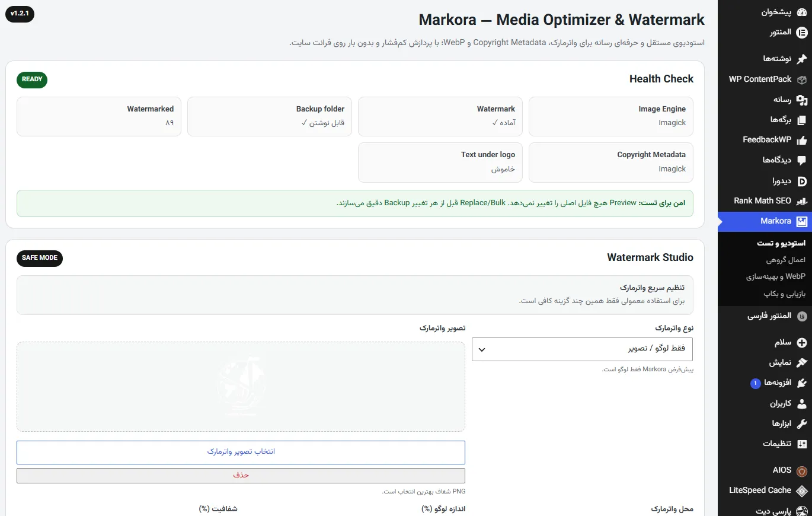Click the افزونه‌ها plugins plug icon
812x516 pixels.
pos(802,383)
